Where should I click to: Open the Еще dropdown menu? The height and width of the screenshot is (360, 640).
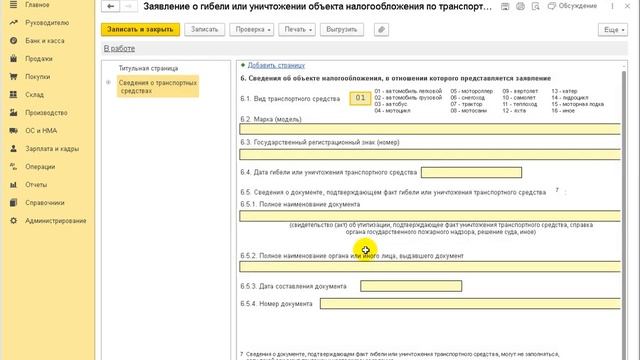click(x=613, y=29)
